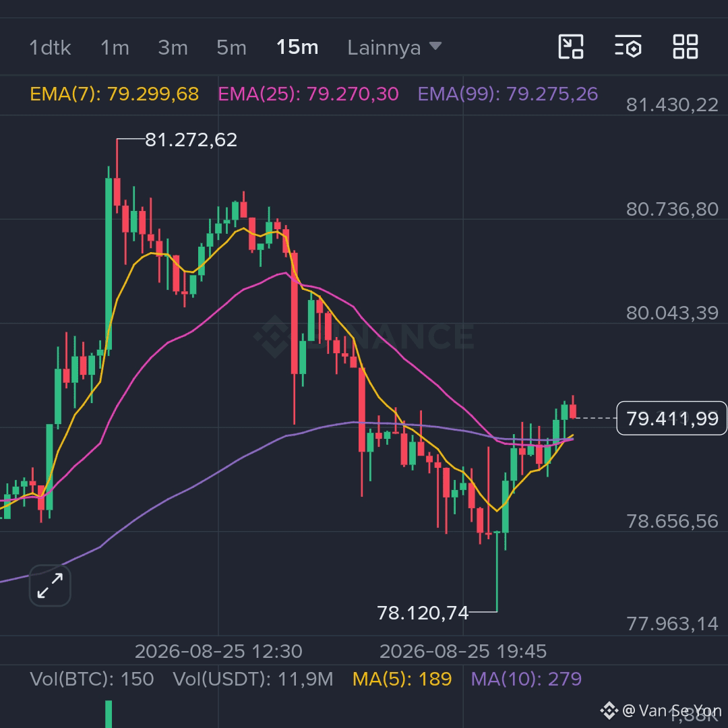Click the Binance watermark in the chart center

(365, 336)
